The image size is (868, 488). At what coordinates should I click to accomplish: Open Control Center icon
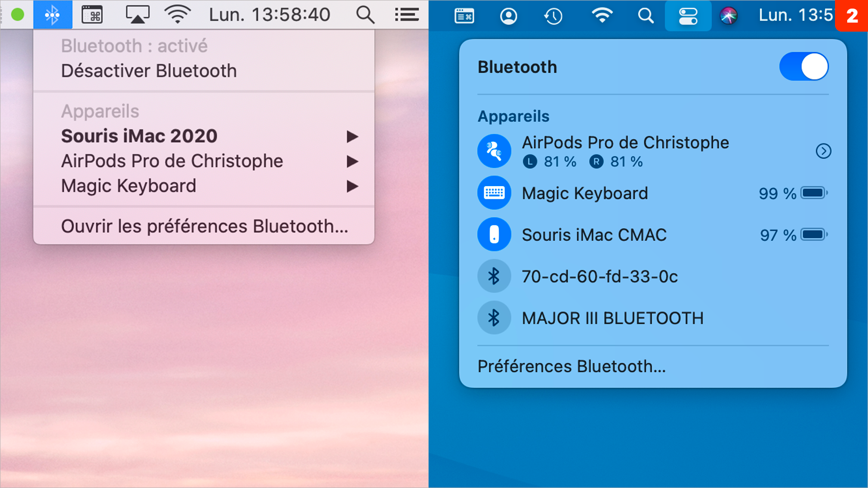[688, 16]
